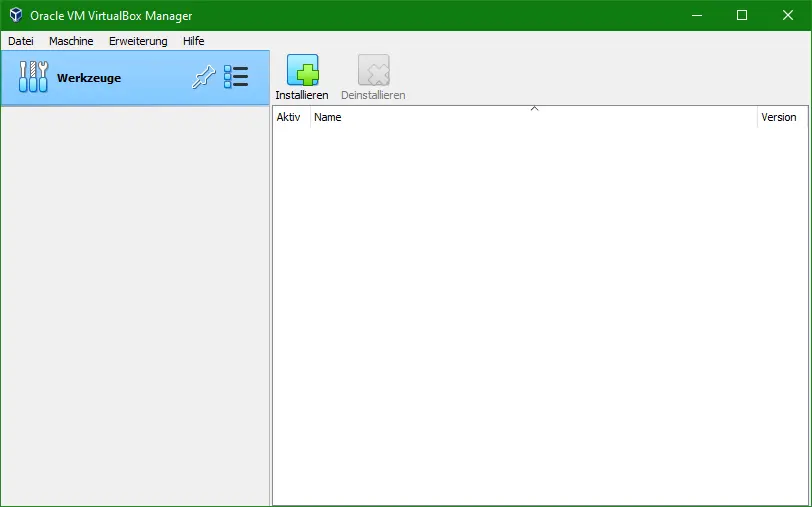Open the Maschine menu

click(71, 41)
